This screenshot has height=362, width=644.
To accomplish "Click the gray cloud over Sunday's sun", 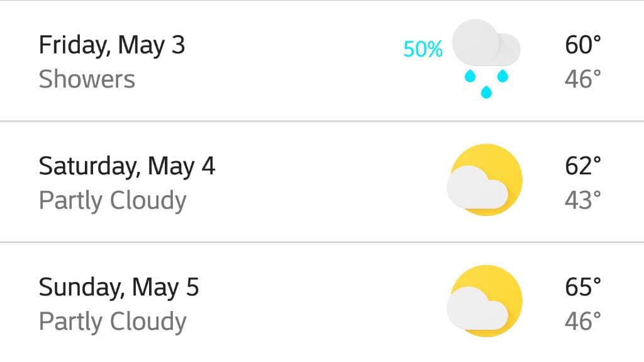I will tap(477, 308).
